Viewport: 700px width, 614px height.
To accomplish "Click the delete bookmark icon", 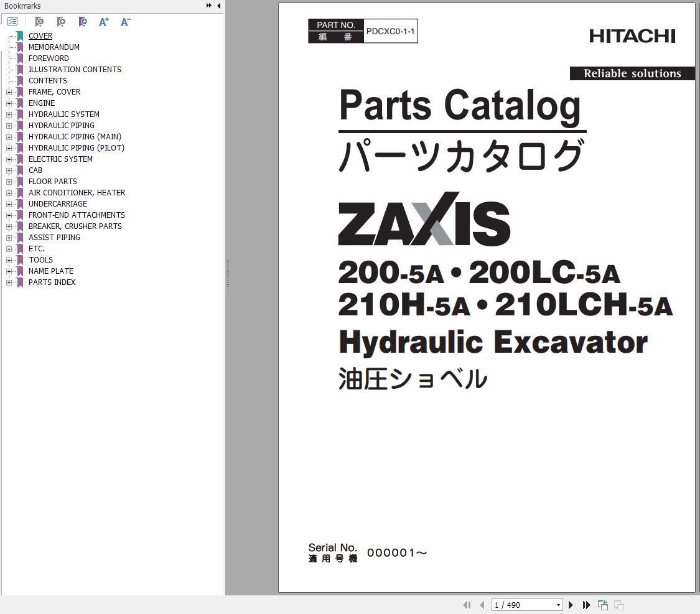I will pos(39,21).
